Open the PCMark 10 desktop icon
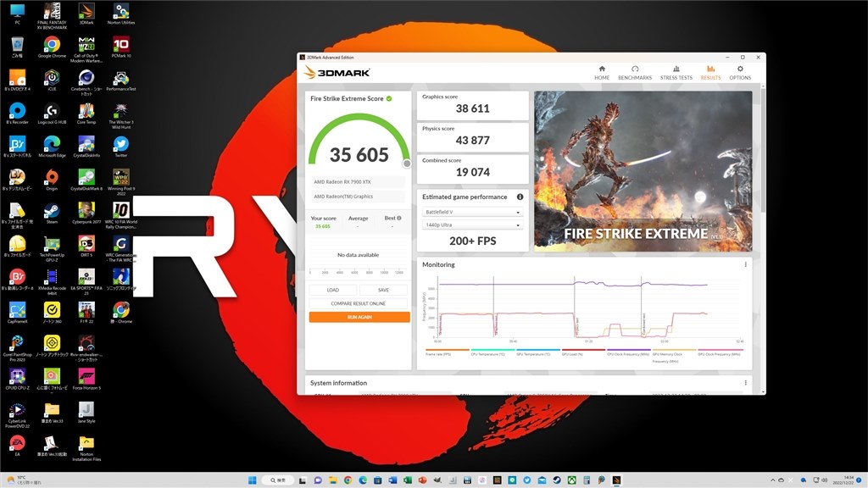 point(121,47)
